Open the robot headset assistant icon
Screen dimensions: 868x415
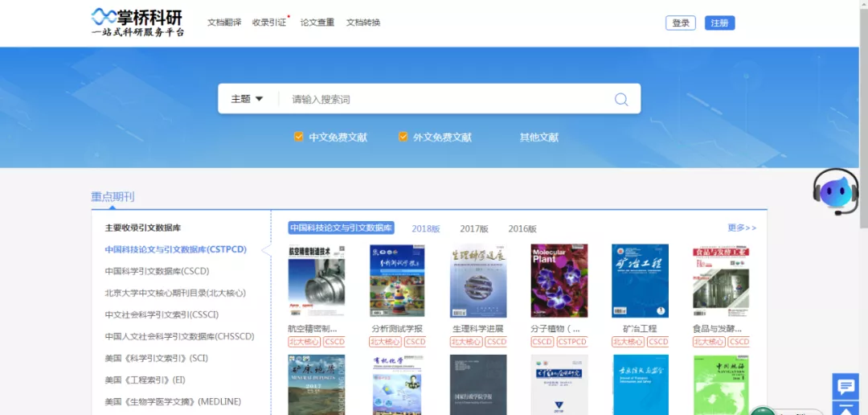click(836, 191)
